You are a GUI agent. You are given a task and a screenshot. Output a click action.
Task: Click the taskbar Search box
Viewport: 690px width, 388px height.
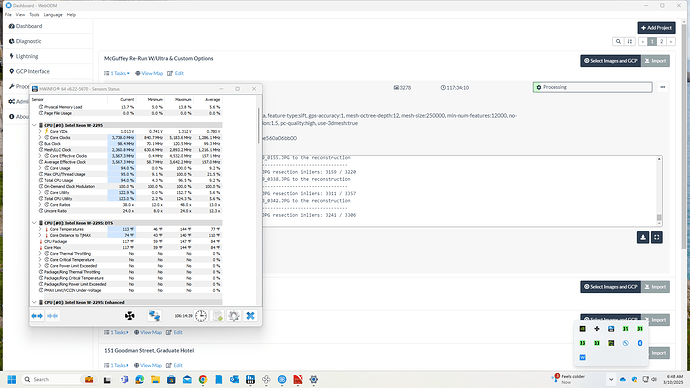(x=59, y=379)
